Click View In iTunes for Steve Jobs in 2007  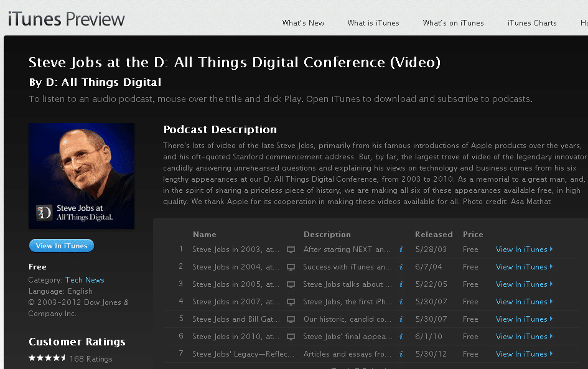click(x=524, y=302)
